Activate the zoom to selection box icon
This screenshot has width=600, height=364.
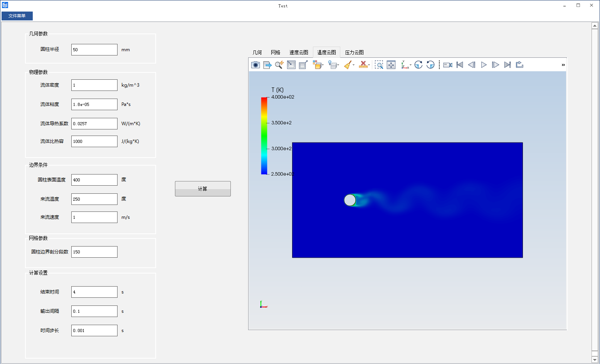(379, 65)
